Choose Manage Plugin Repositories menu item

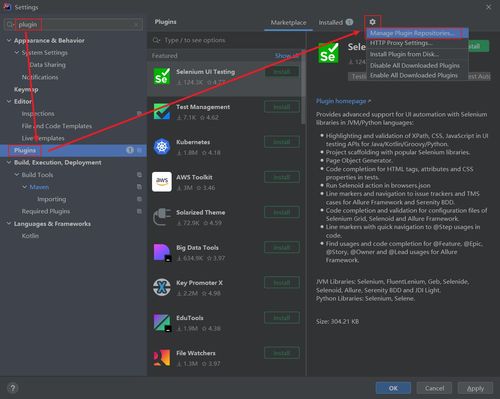pos(417,33)
